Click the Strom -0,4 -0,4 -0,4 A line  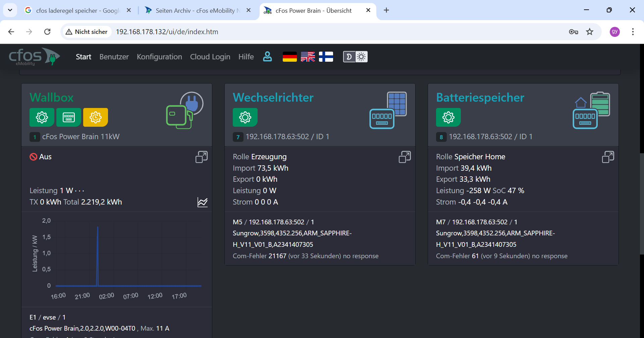point(472,202)
